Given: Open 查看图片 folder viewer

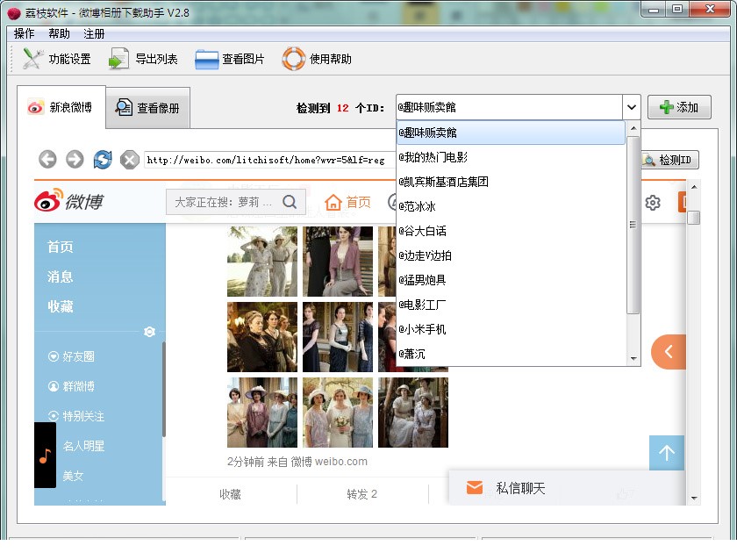Looking at the screenshot, I should pyautogui.click(x=230, y=59).
